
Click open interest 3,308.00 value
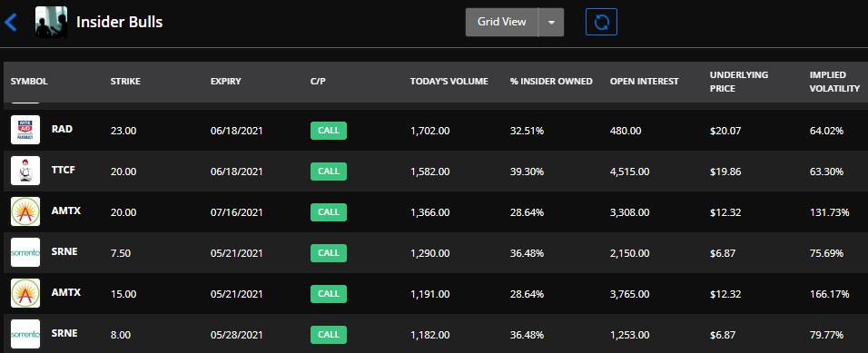click(x=630, y=212)
